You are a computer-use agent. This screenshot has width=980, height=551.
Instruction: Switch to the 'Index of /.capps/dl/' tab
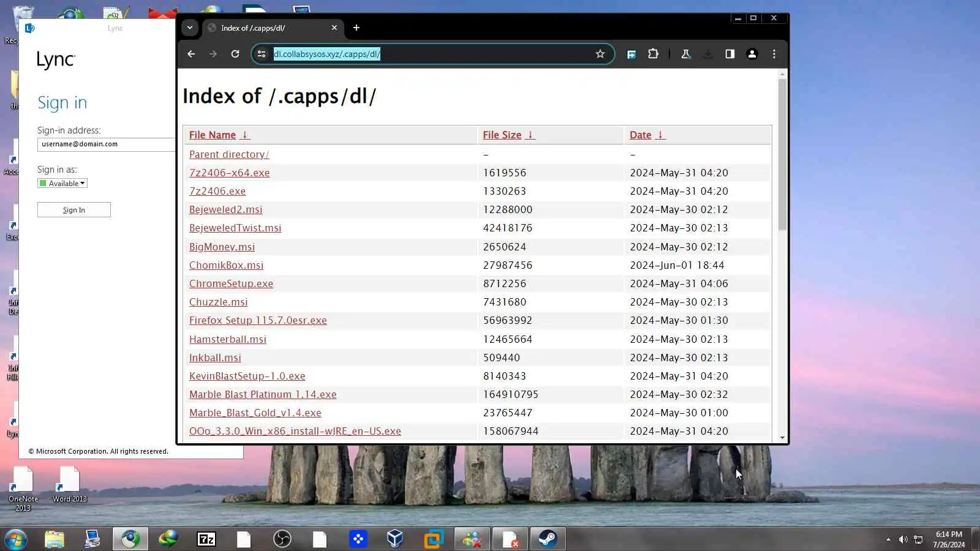coord(273,28)
